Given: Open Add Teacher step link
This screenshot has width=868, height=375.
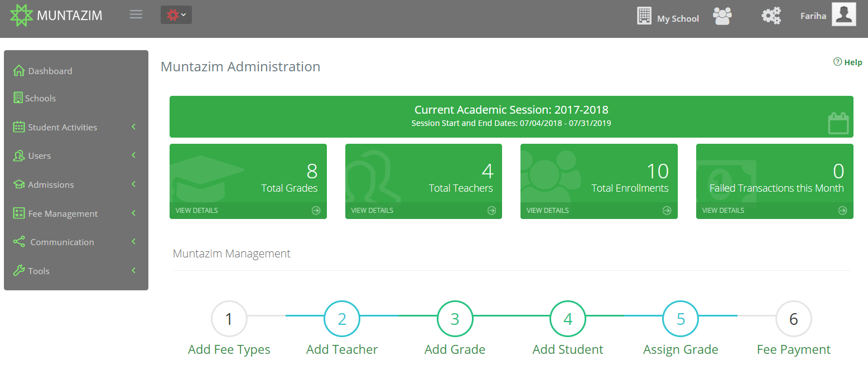Looking at the screenshot, I should (342, 349).
